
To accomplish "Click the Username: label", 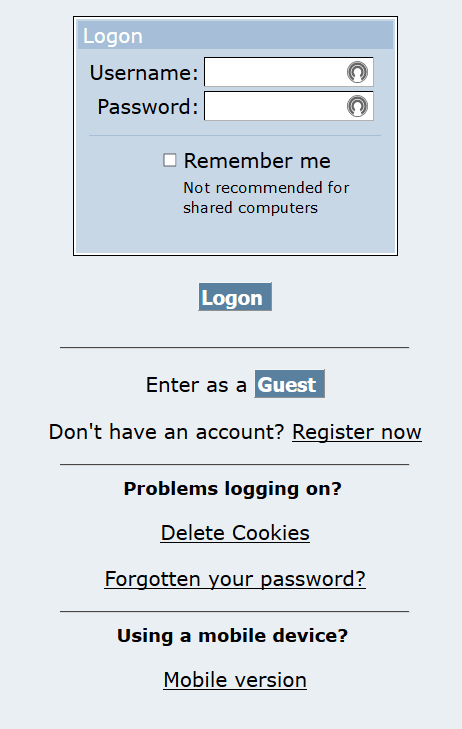I will (x=144, y=73).
